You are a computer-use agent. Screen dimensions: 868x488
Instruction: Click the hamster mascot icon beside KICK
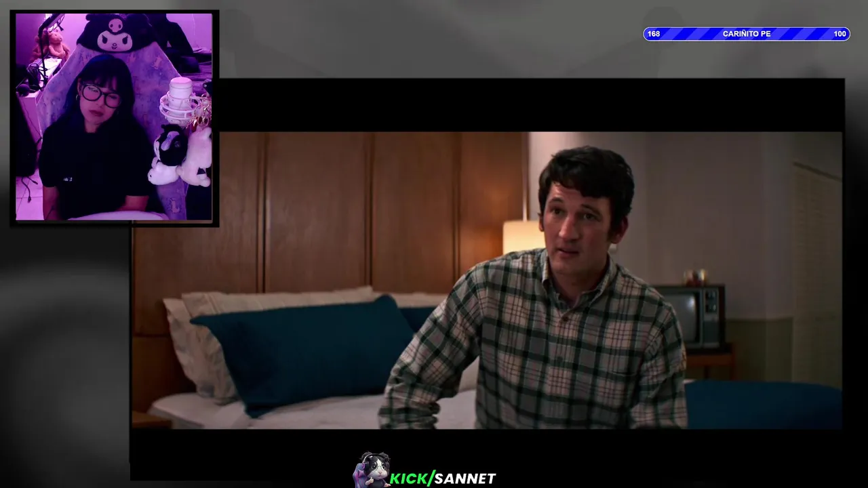coord(372,470)
